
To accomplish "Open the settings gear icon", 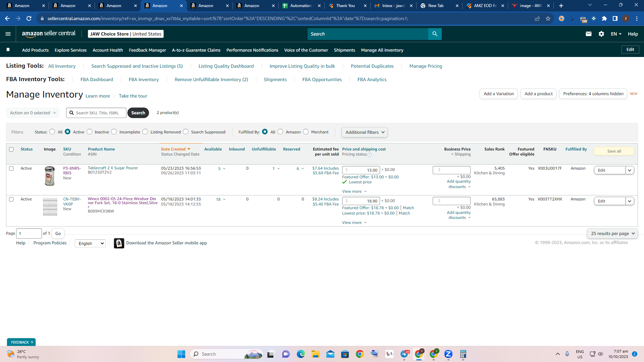I will point(601,34).
